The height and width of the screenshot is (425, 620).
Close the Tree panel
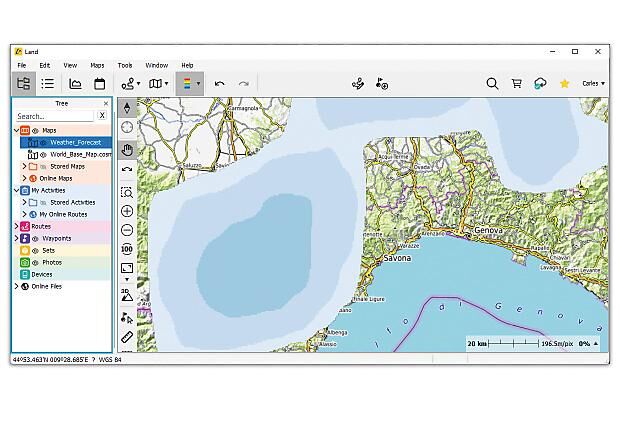point(106,103)
